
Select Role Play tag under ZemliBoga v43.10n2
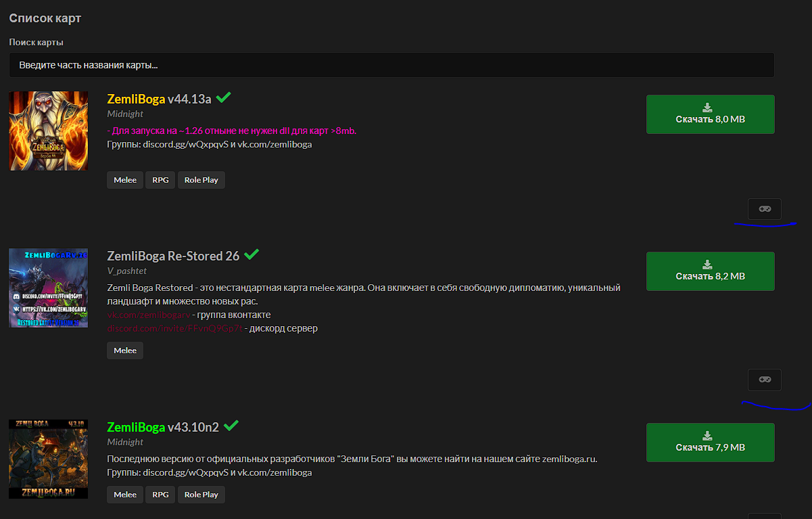tap(201, 495)
